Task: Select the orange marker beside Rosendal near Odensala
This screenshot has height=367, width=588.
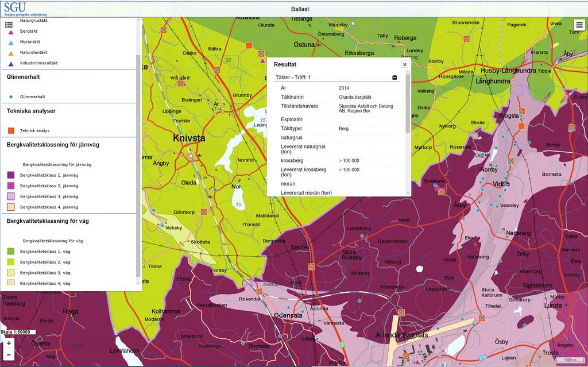Action: coord(259,291)
